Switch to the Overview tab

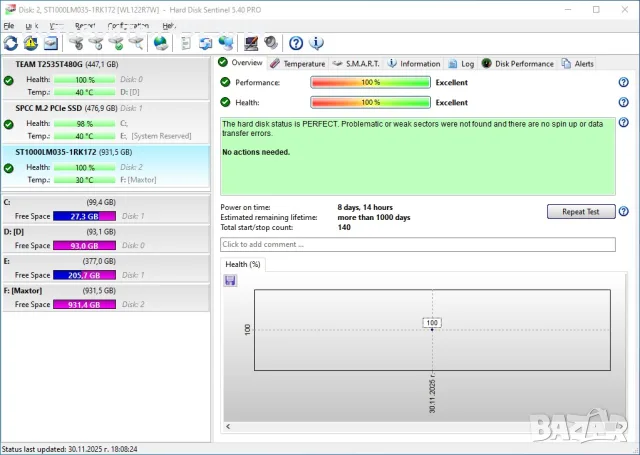click(x=240, y=63)
